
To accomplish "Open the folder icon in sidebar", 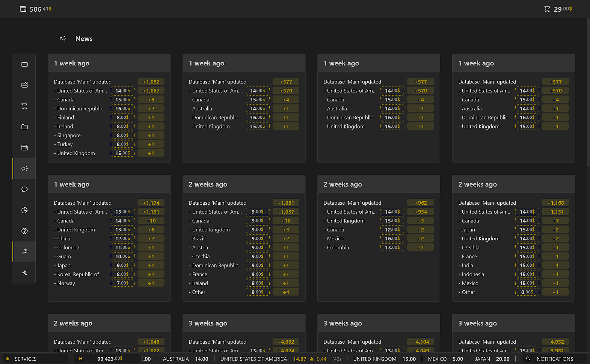I will [x=24, y=127].
